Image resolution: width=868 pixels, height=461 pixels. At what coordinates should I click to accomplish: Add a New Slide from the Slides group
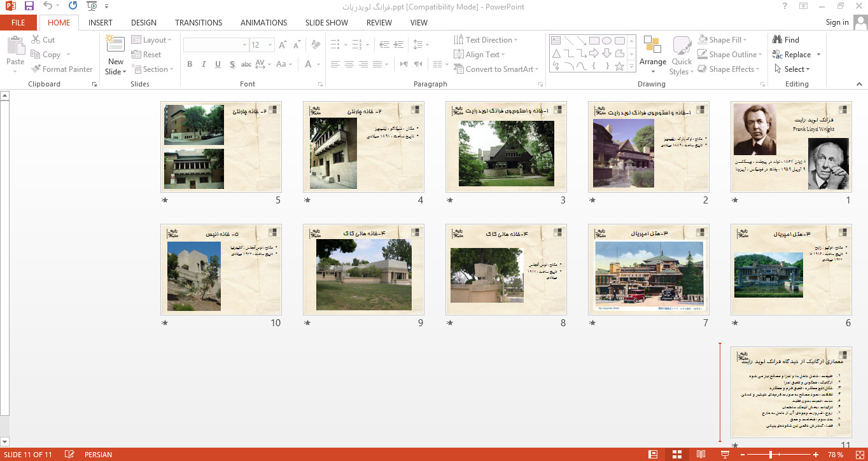(116, 55)
